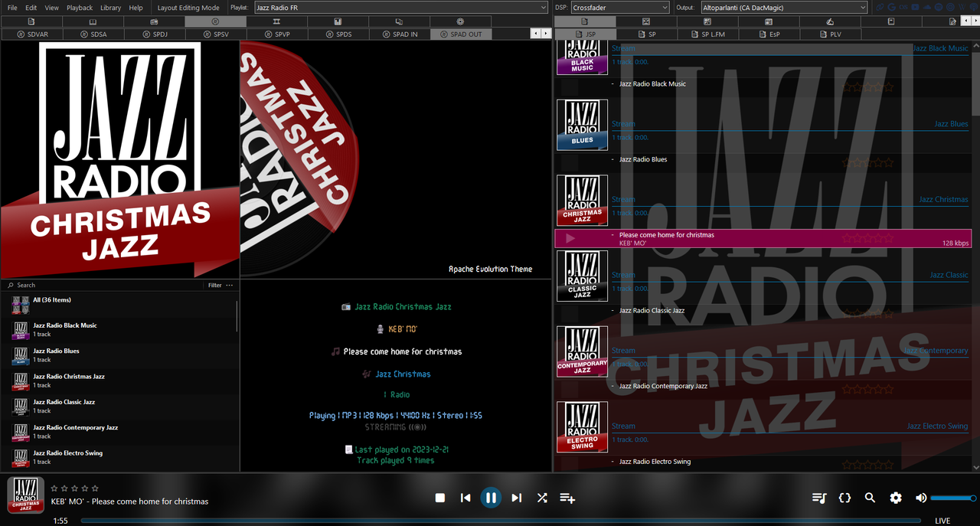
Task: Click the Search field in left panel
Action: pos(103,285)
